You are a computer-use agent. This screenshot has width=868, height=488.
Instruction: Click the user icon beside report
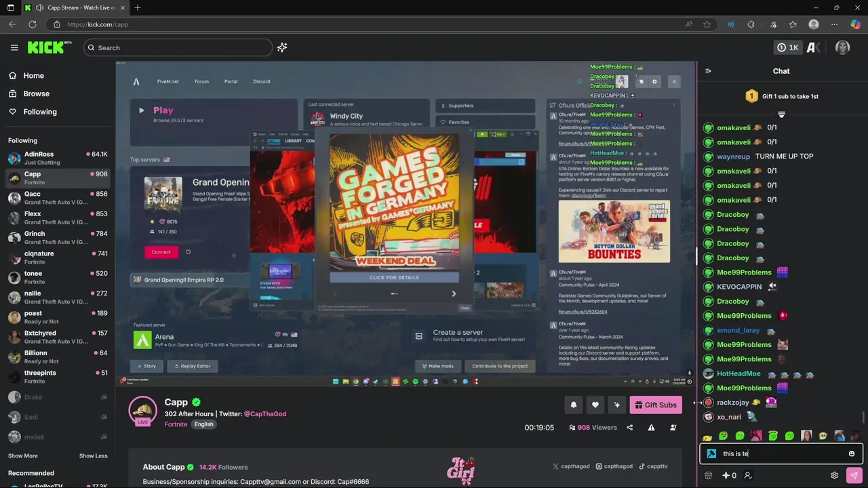(x=673, y=428)
